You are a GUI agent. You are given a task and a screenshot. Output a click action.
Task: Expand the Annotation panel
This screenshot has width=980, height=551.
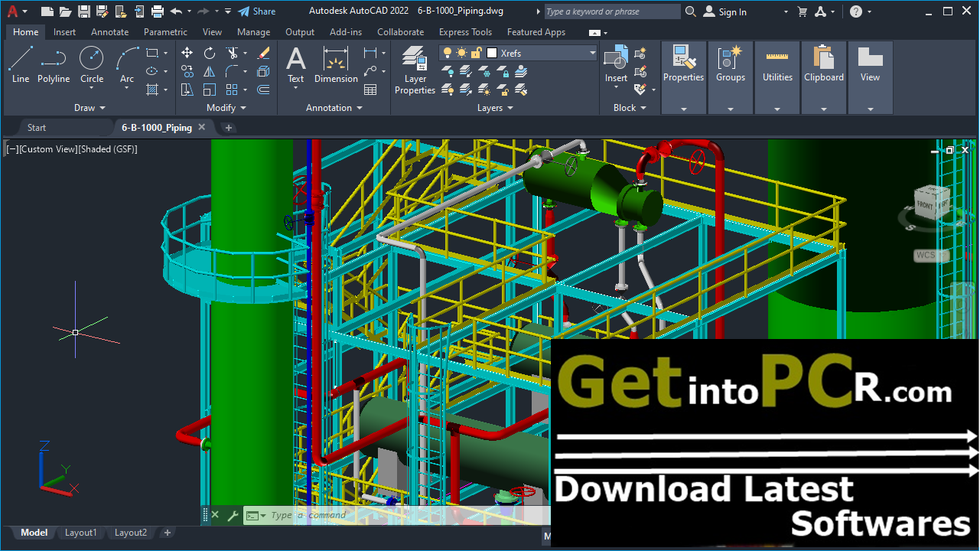(x=334, y=108)
